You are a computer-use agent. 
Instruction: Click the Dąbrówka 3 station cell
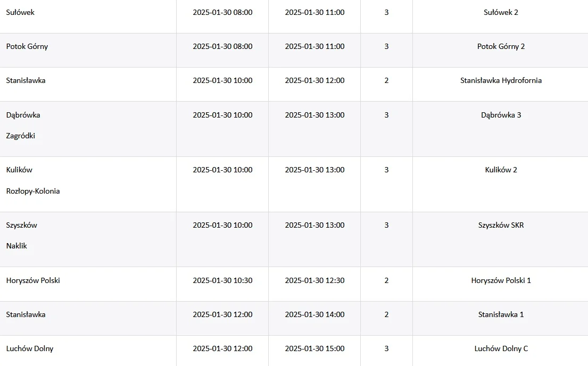point(500,129)
